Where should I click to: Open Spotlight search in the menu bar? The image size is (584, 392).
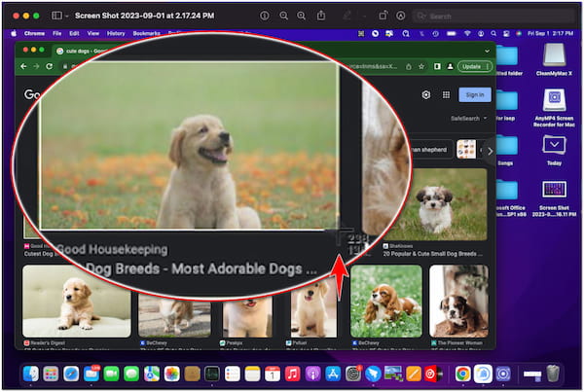tap(493, 33)
